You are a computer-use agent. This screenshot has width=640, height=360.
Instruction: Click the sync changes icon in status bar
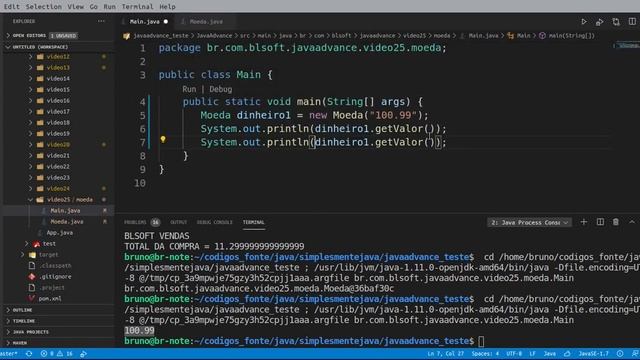[x=29, y=354]
